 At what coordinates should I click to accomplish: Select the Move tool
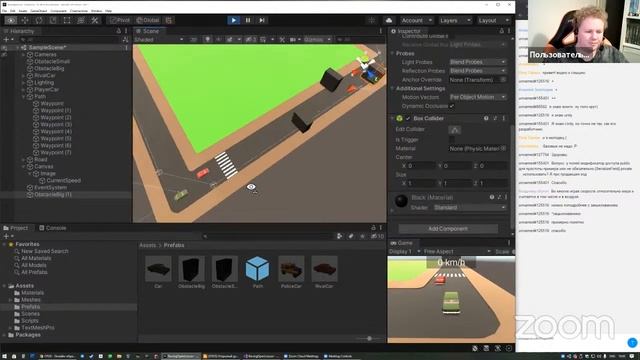25,20
